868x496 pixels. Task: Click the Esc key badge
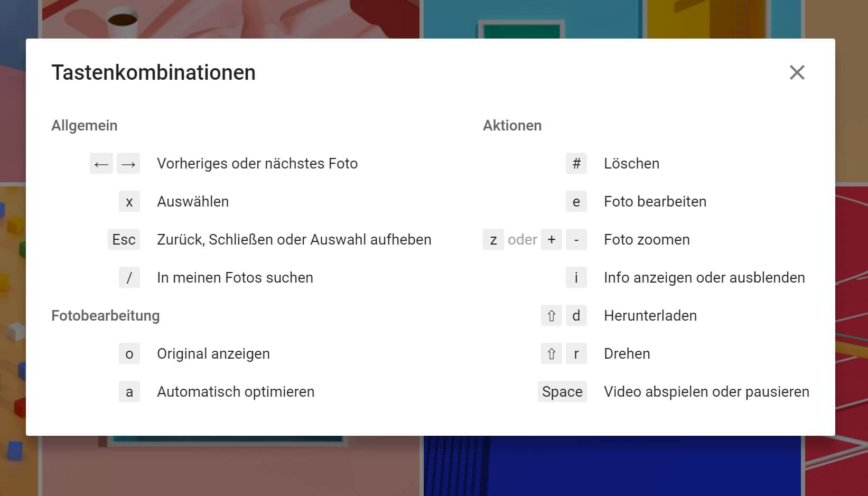coord(124,240)
